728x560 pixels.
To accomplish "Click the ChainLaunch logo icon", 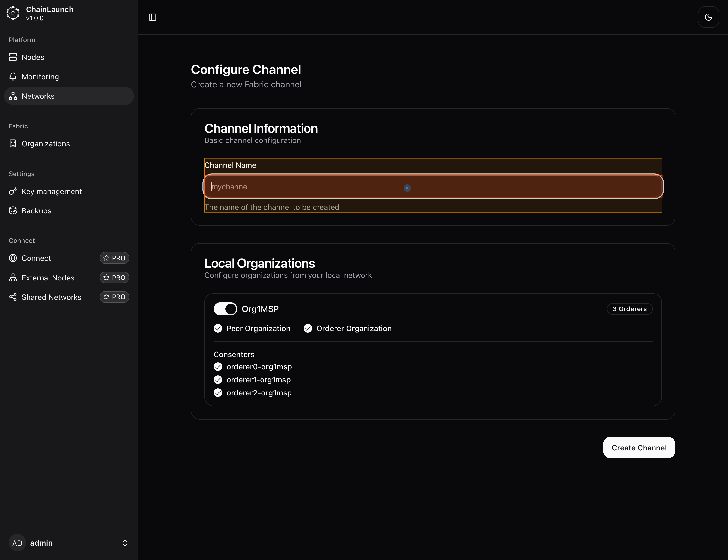I will [13, 13].
